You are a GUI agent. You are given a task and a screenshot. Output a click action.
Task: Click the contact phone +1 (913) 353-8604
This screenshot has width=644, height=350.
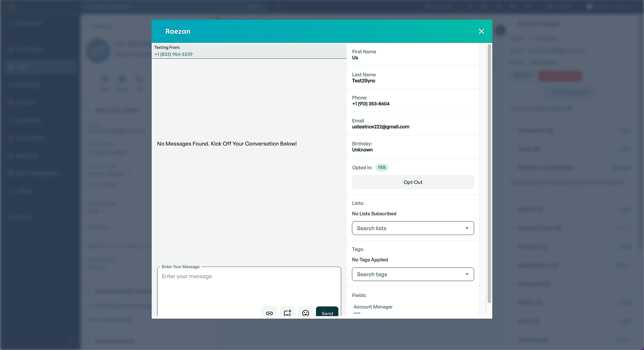pos(371,104)
